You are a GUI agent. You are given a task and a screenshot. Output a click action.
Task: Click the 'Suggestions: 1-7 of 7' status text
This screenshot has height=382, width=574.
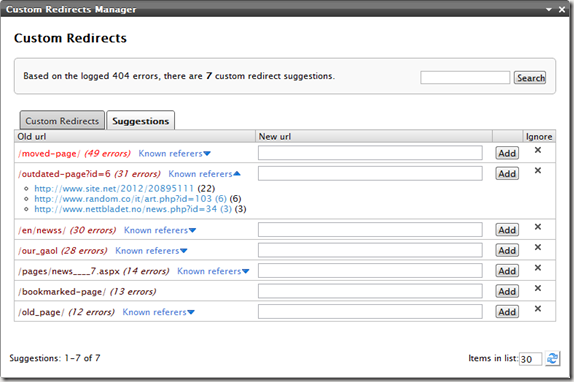tap(55, 358)
